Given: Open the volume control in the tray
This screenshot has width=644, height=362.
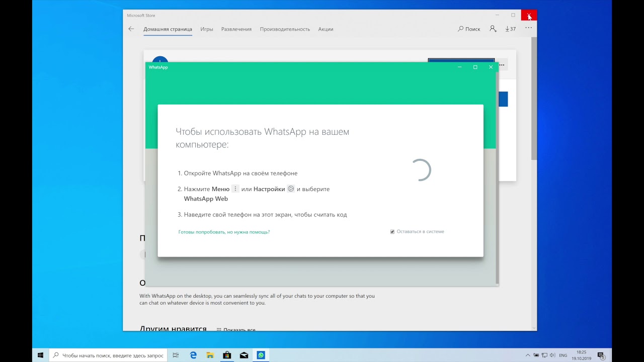Looking at the screenshot, I should (553, 355).
